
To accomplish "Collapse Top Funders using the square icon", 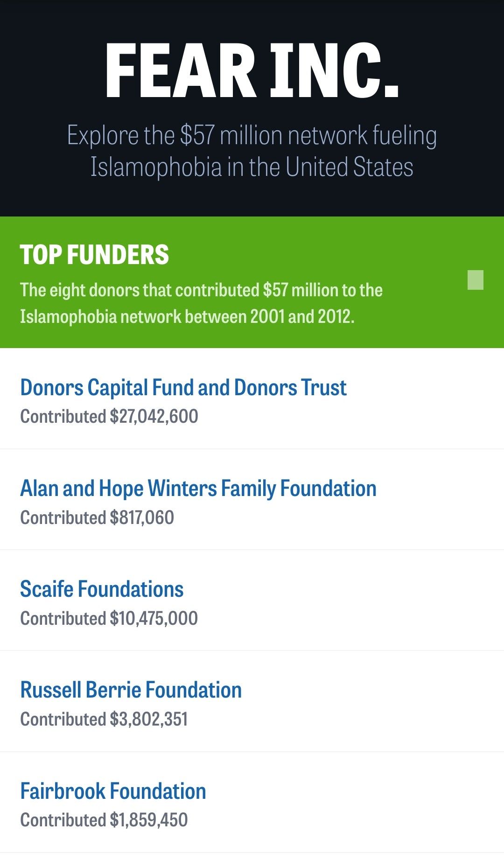I will click(x=475, y=280).
